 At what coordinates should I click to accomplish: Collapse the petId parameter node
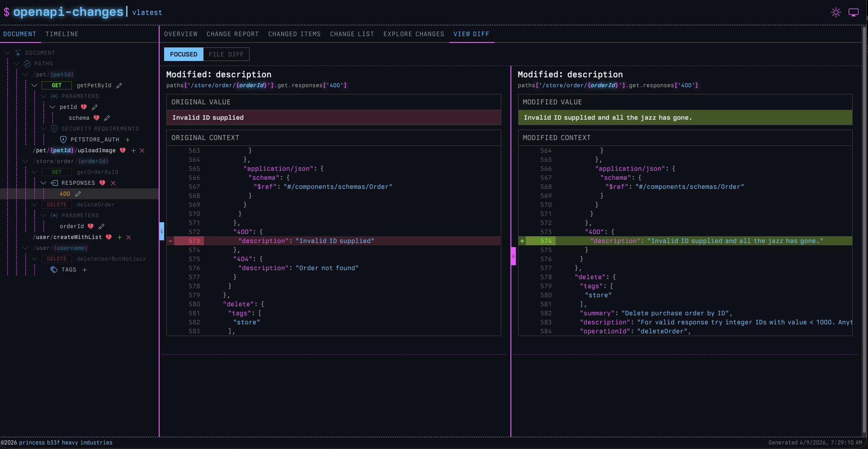[x=52, y=107]
